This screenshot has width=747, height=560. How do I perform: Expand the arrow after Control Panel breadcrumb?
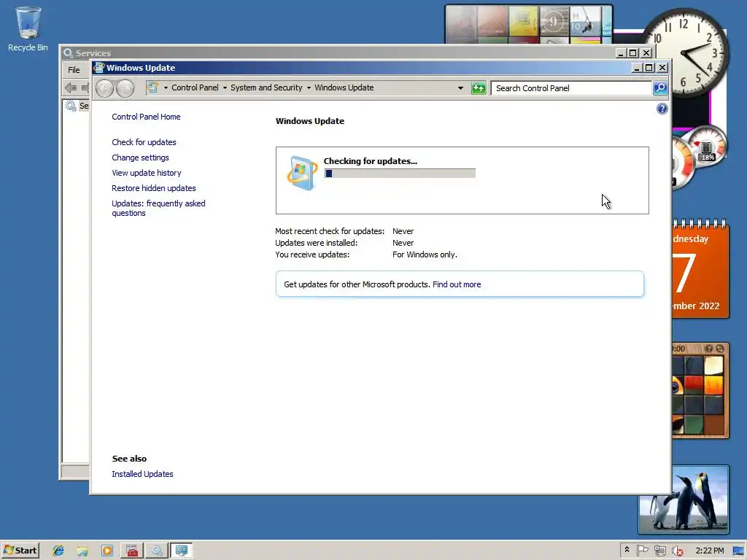[x=225, y=88]
